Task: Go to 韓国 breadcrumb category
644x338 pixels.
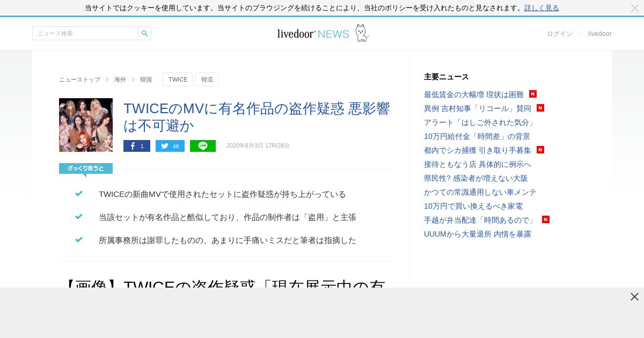Action: (x=146, y=79)
